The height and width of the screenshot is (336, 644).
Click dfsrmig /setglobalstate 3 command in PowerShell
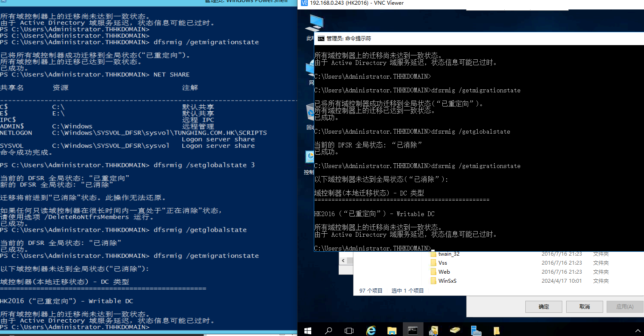pyautogui.click(x=204, y=165)
